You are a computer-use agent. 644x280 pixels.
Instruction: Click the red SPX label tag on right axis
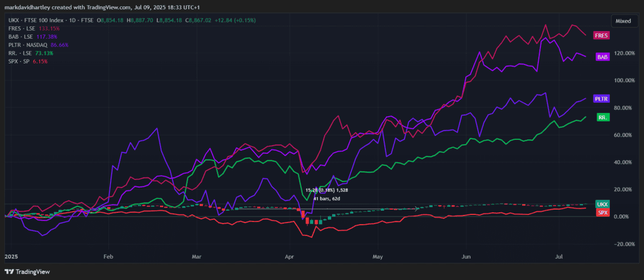tap(602, 213)
